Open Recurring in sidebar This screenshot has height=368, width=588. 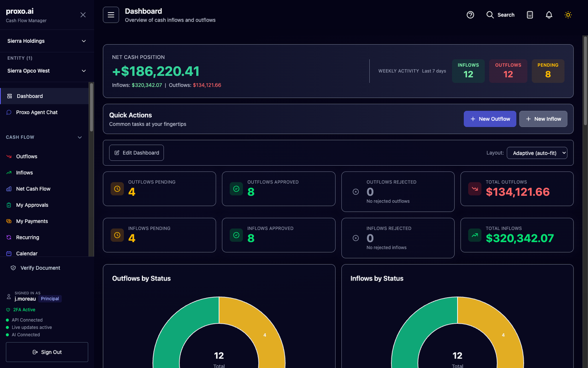tap(44, 237)
